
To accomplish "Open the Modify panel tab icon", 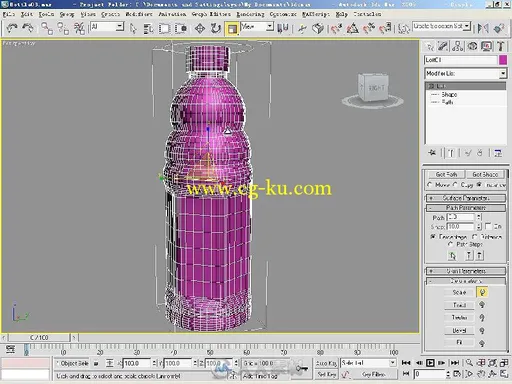I will [x=443, y=47].
